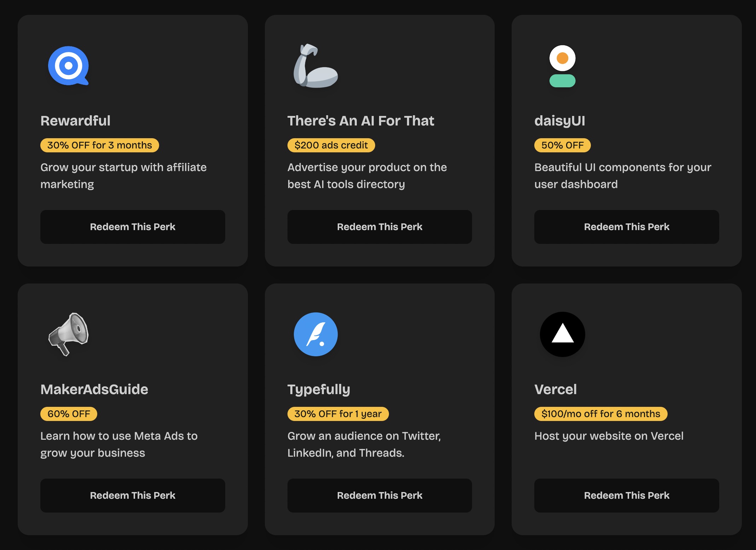The height and width of the screenshot is (550, 756).
Task: Redeem the MakerAdsGuide perk
Action: click(133, 496)
